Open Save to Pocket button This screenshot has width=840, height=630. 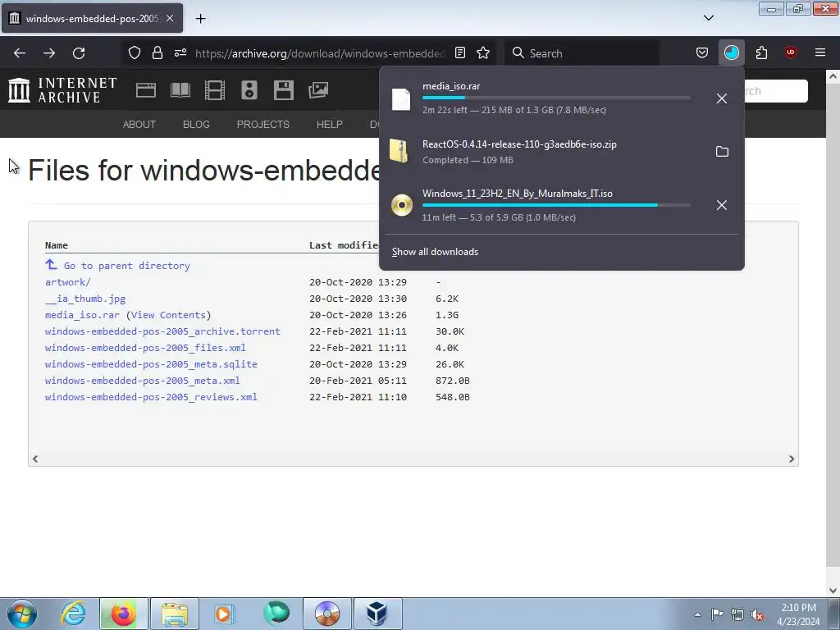click(702, 53)
